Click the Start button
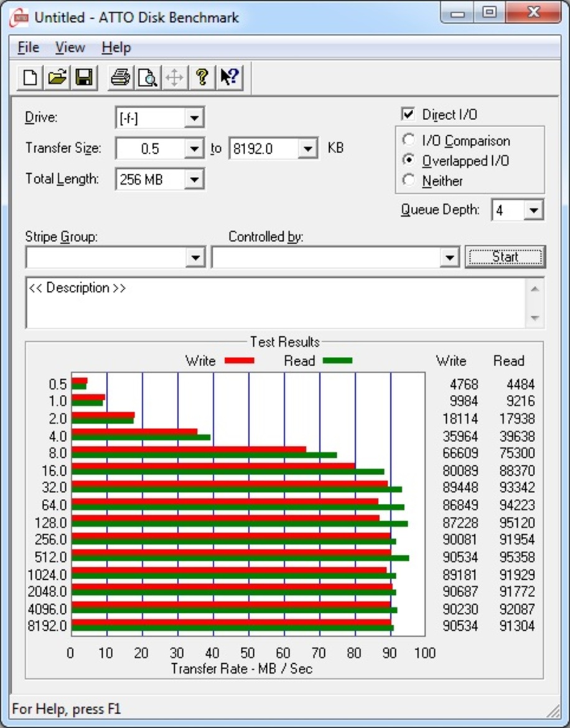Screen dimensions: 570x728 pos(505,257)
